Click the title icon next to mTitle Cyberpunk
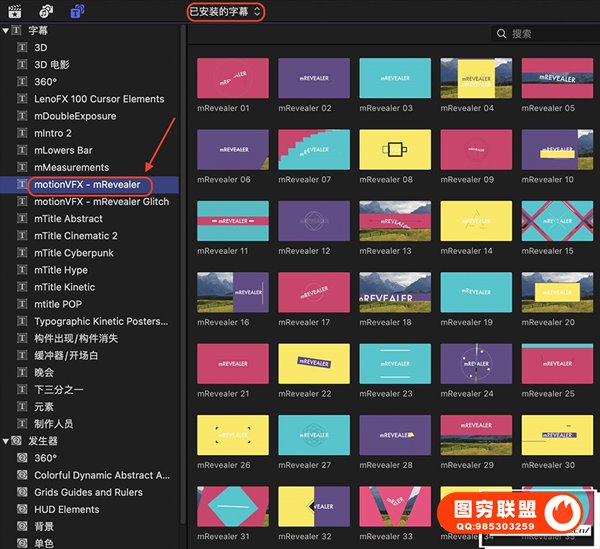Screen dimensions: 600x549 22,253
